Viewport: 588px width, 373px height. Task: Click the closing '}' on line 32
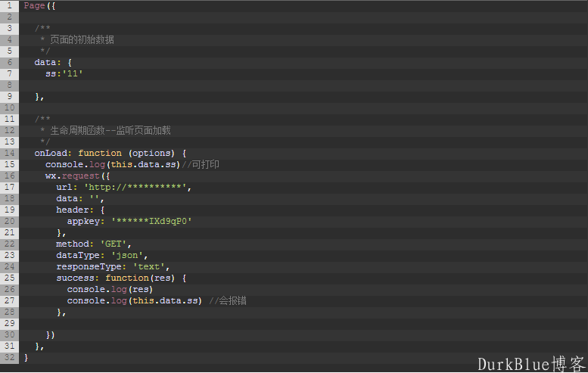pyautogui.click(x=26, y=358)
